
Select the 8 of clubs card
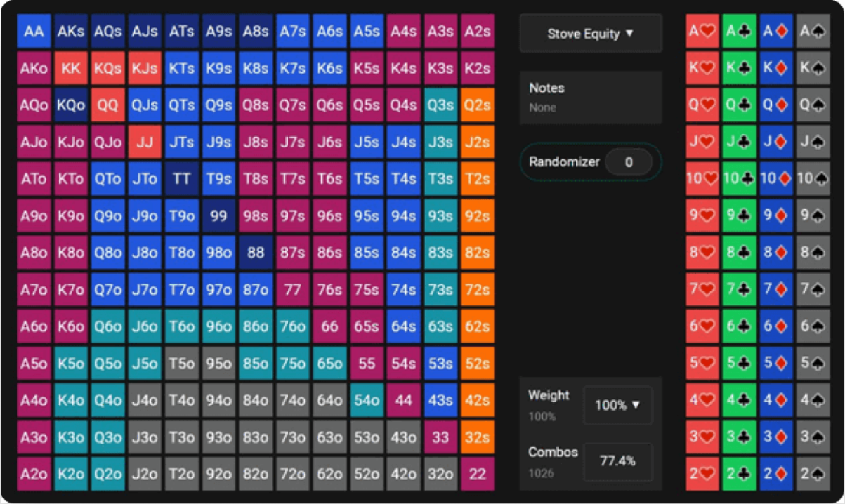coord(739,253)
